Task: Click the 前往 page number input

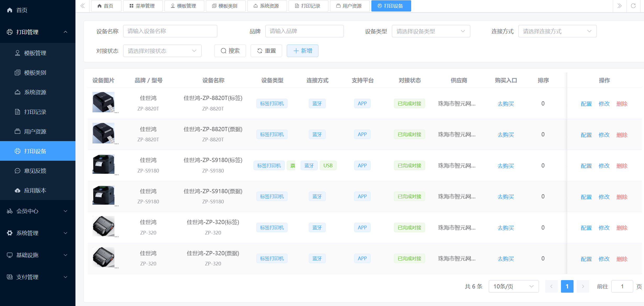Action: [622, 286]
